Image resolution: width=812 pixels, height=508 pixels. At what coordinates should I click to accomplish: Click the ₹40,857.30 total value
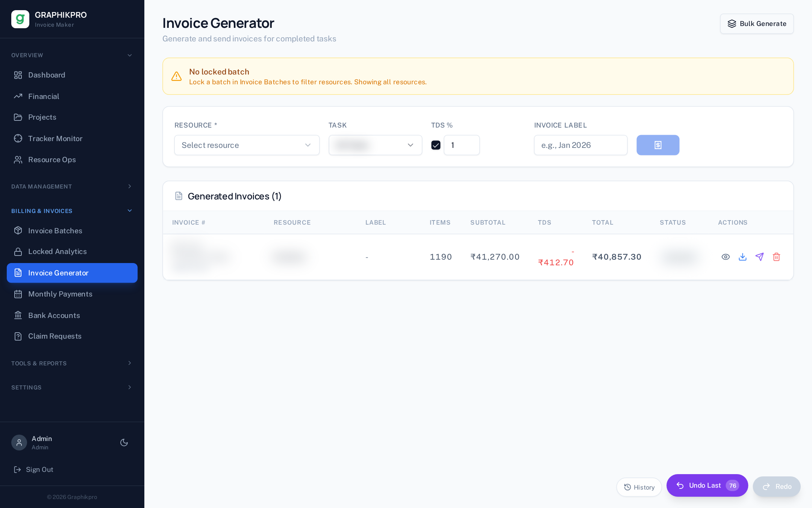point(617,257)
